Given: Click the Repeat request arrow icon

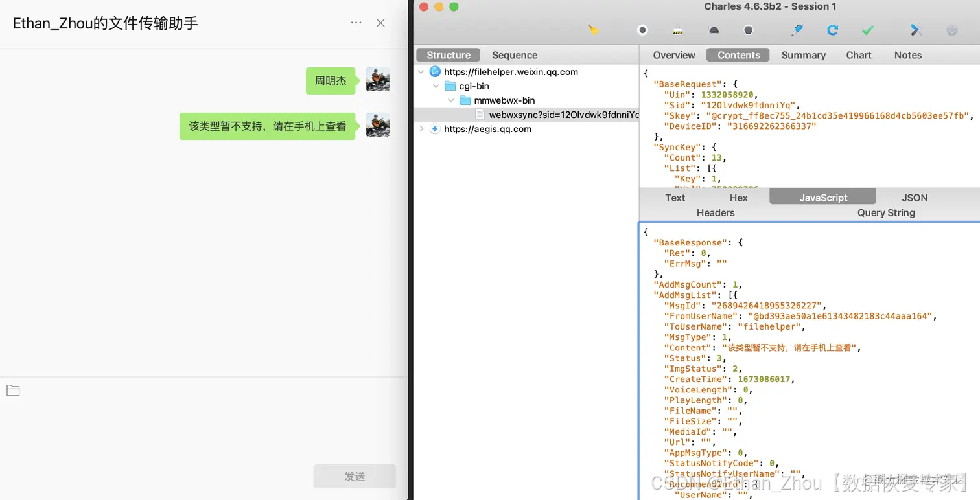Looking at the screenshot, I should coord(833,30).
